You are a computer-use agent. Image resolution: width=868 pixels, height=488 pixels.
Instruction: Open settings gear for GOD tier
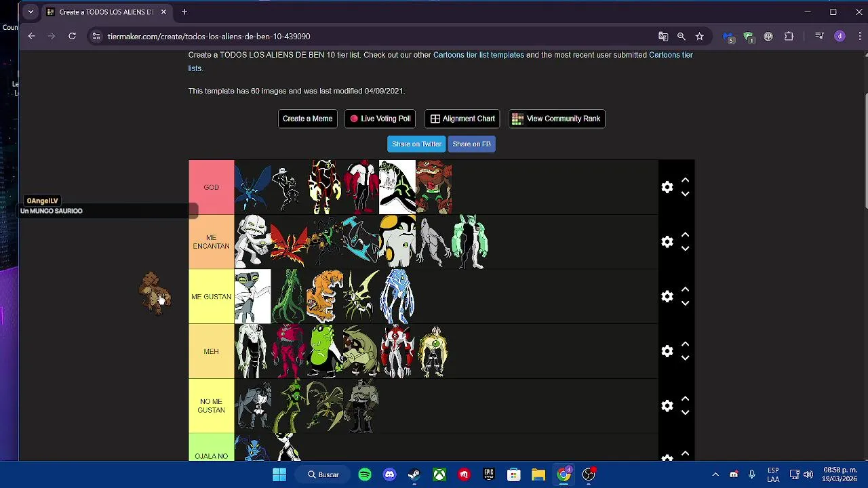pos(667,187)
